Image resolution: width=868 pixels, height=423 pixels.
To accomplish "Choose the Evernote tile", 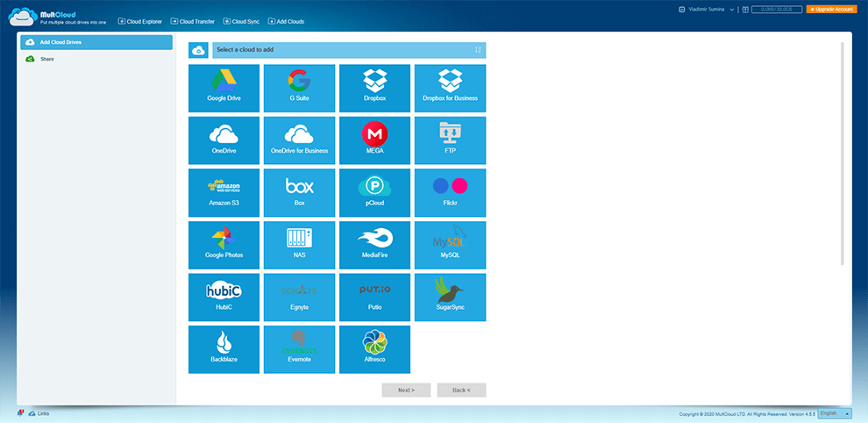I will coord(299,349).
